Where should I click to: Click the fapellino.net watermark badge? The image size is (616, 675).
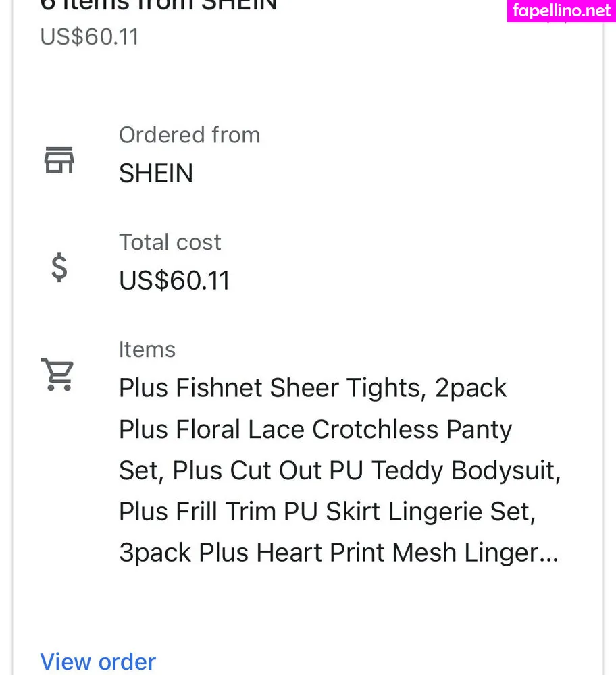point(561,11)
